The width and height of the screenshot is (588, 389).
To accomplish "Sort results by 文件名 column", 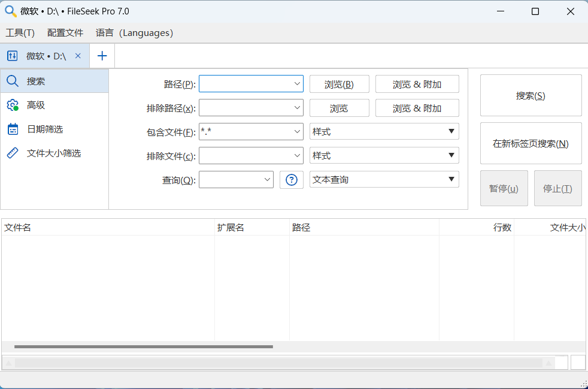I will click(x=108, y=228).
